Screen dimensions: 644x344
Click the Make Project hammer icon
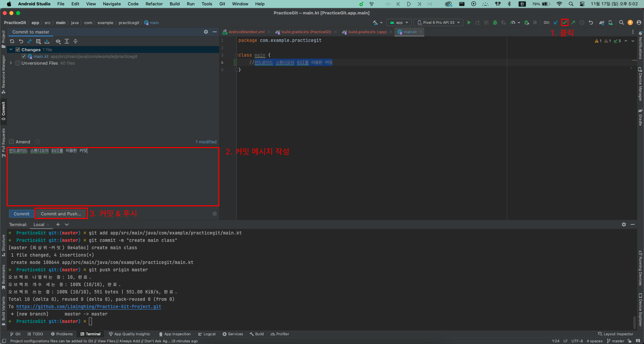[x=375, y=22]
